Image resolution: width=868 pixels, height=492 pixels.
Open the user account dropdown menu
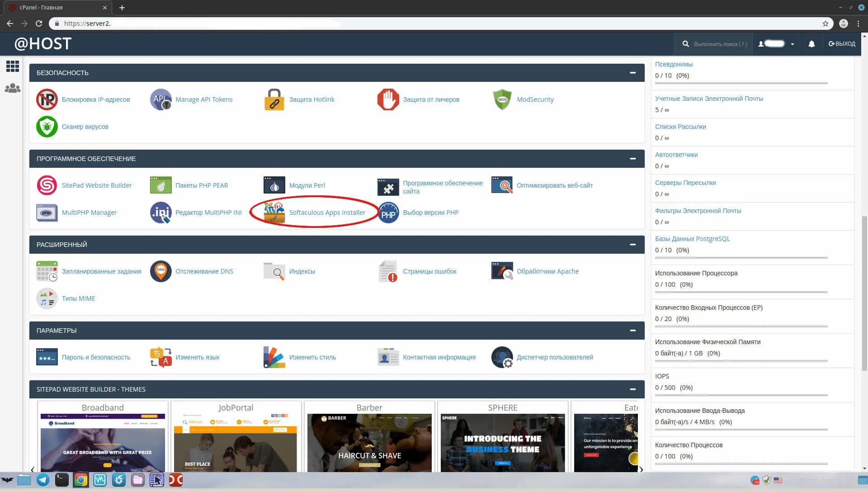777,44
